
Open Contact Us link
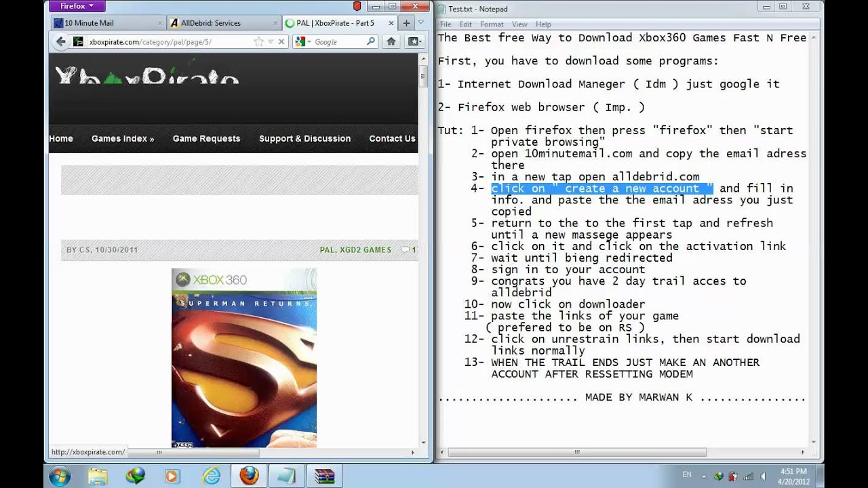(x=392, y=138)
